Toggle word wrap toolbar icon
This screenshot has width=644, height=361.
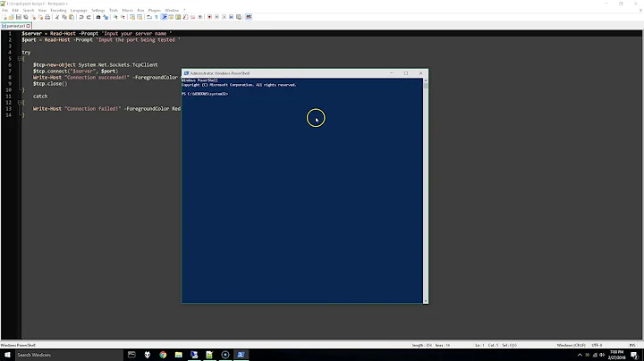pos(149,17)
